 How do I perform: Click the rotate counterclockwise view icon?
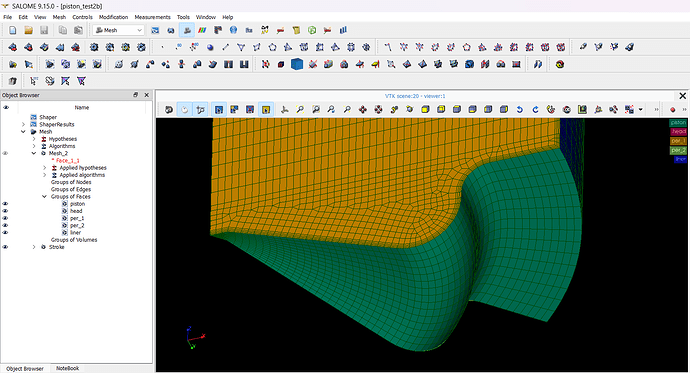pyautogui.click(x=520, y=110)
